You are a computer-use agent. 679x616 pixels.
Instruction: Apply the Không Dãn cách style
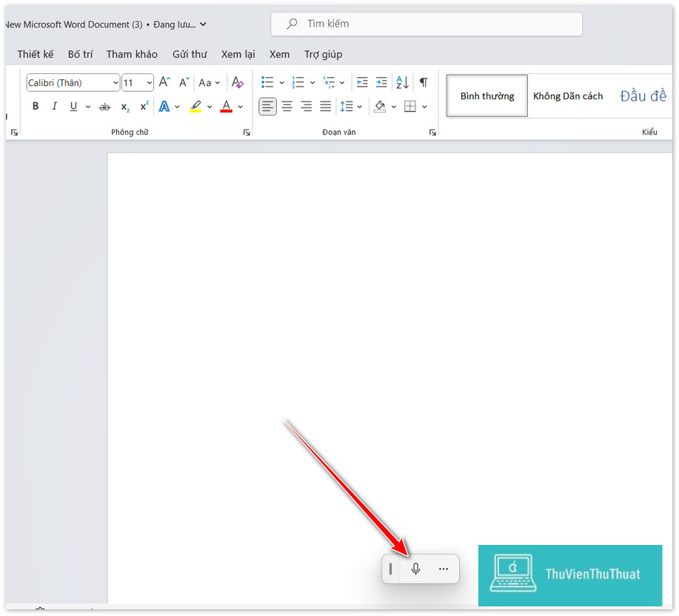[568, 96]
